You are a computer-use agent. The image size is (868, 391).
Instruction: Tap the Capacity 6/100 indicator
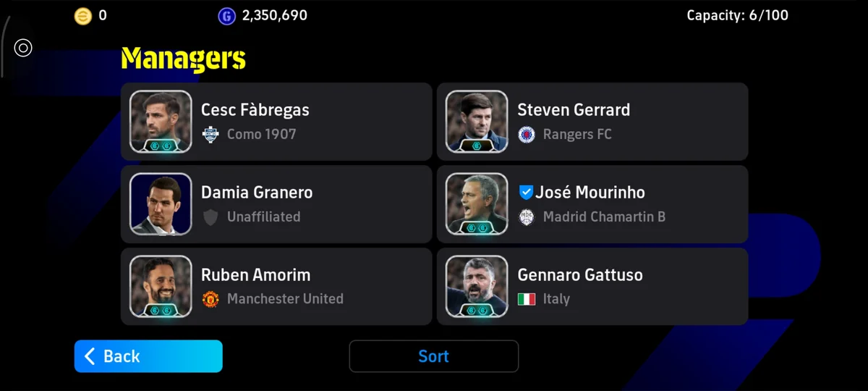coord(738,15)
